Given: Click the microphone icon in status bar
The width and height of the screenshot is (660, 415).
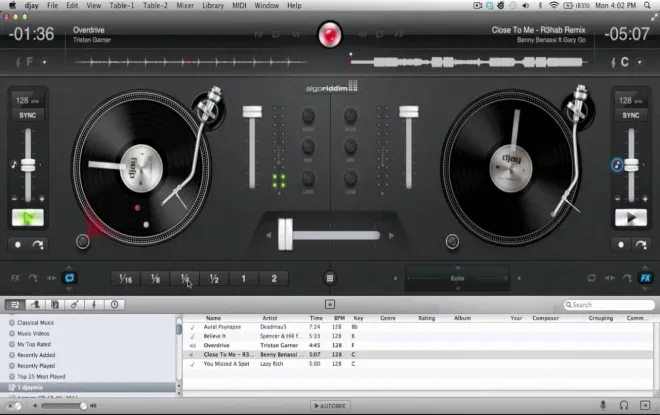Looking at the screenshot, I should point(603,405).
